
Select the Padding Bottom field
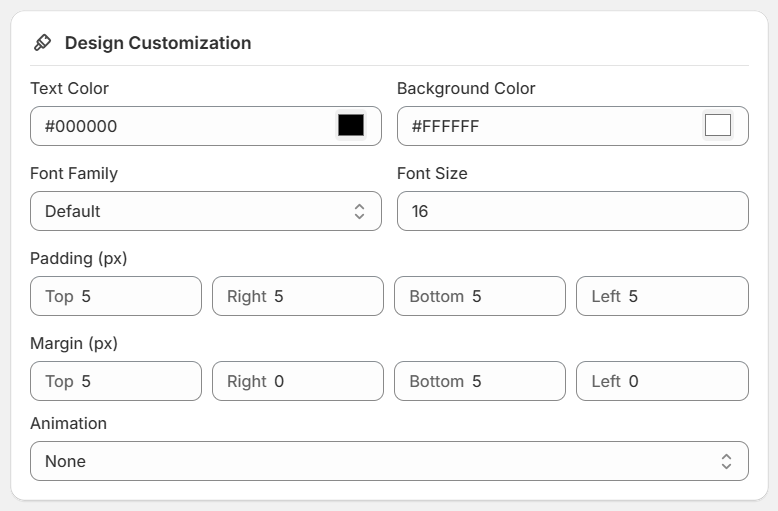(x=500, y=296)
